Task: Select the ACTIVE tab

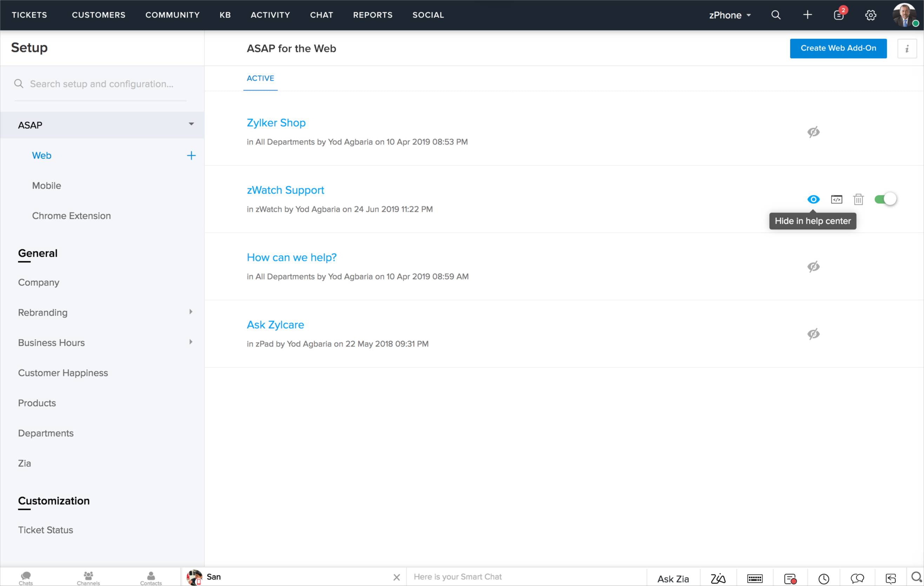Action: 260,78
